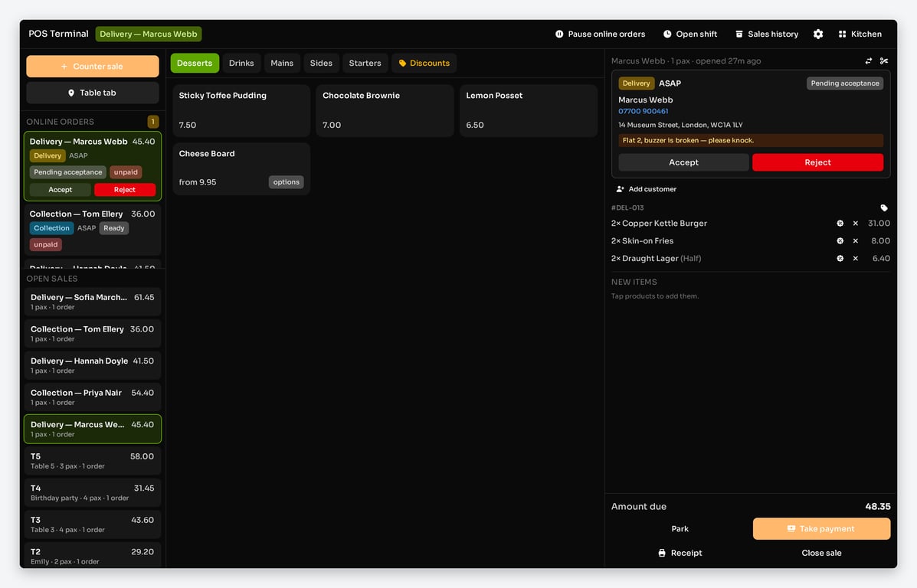Open the settings gear in top bar
This screenshot has height=588, width=917.
coord(818,34)
